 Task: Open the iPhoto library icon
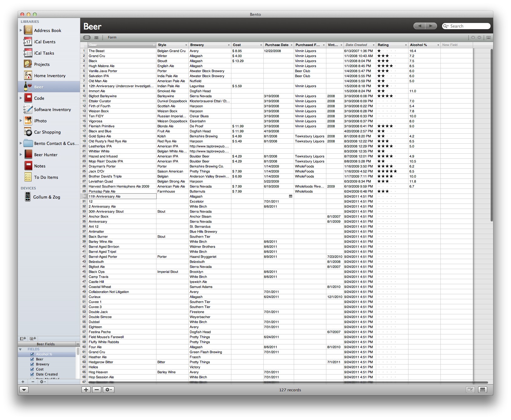coord(28,121)
